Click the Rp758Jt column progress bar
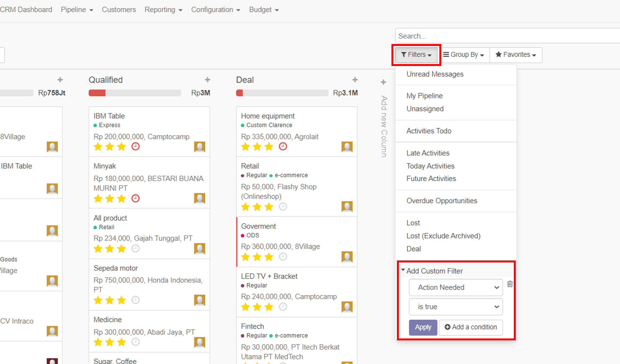 point(17,93)
